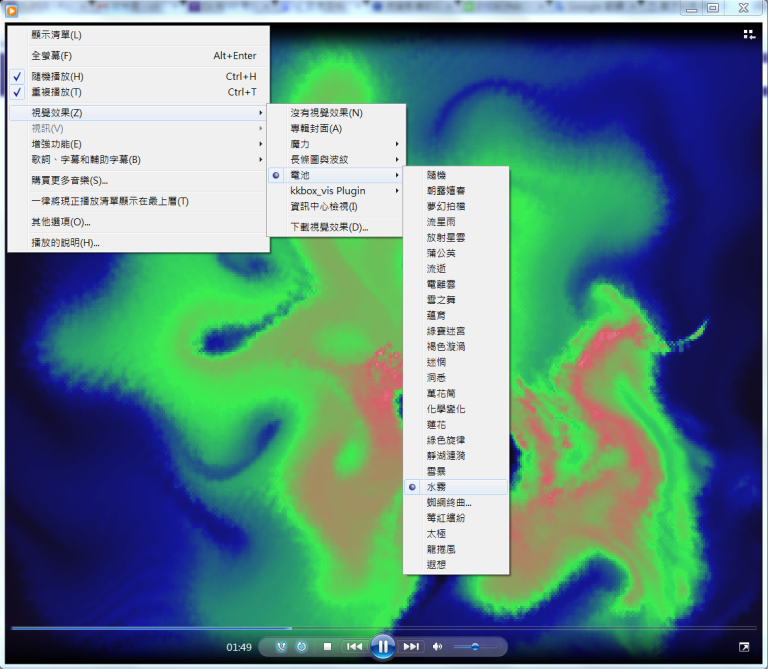Skip to the next track
This screenshot has height=669, width=768.
click(x=411, y=647)
